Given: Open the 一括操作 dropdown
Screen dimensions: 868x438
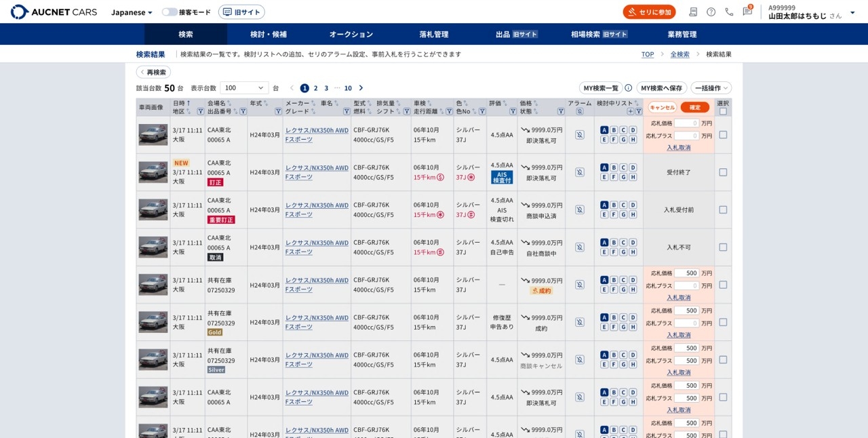Looking at the screenshot, I should [x=711, y=88].
